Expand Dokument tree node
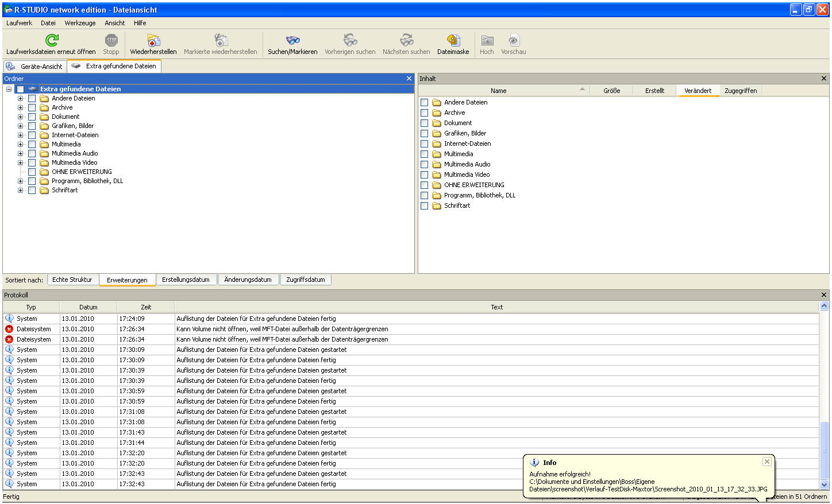This screenshot has width=832, height=504. point(21,117)
